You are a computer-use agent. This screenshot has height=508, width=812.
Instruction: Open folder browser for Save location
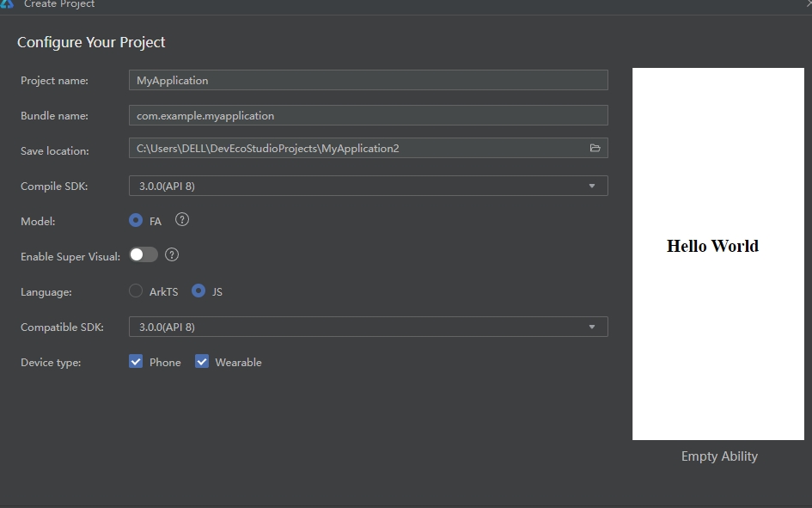click(595, 148)
